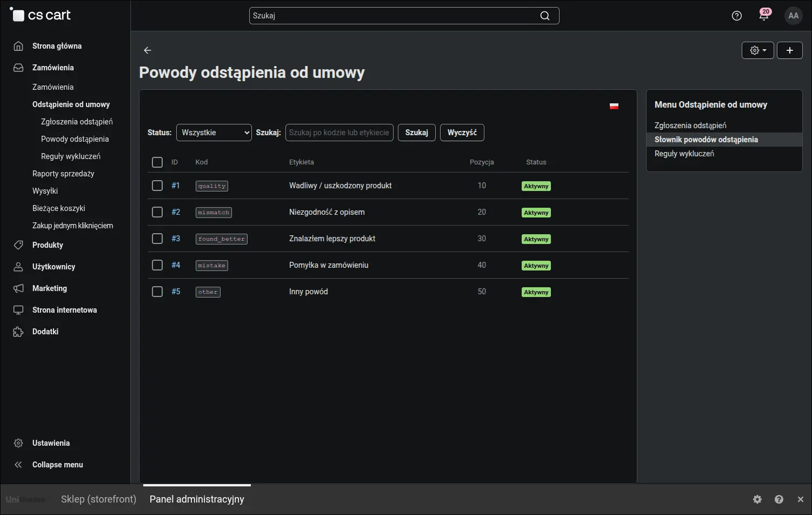812x515 pixels.
Task: Select the checkbox for row #3 found_better
Action: coord(157,239)
